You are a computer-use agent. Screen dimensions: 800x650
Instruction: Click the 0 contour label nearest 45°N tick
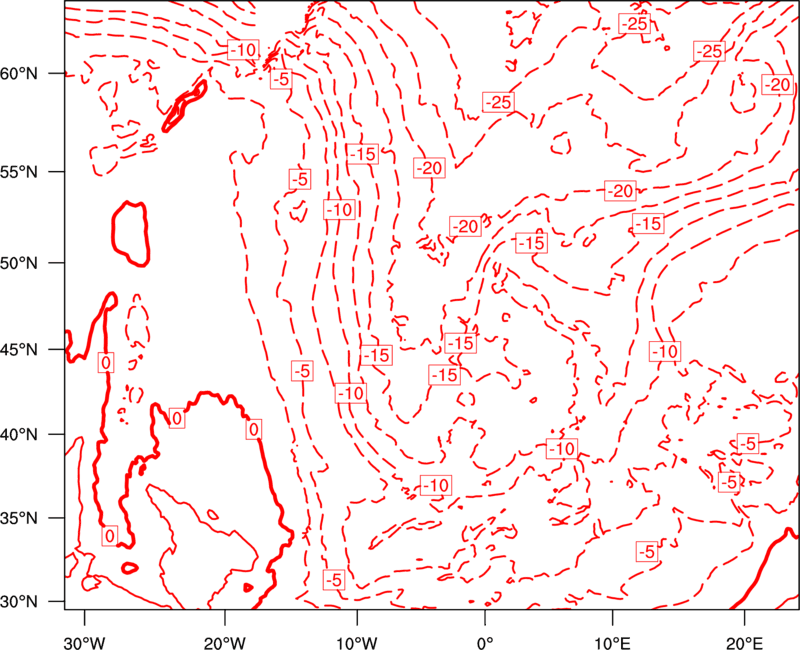(106, 362)
